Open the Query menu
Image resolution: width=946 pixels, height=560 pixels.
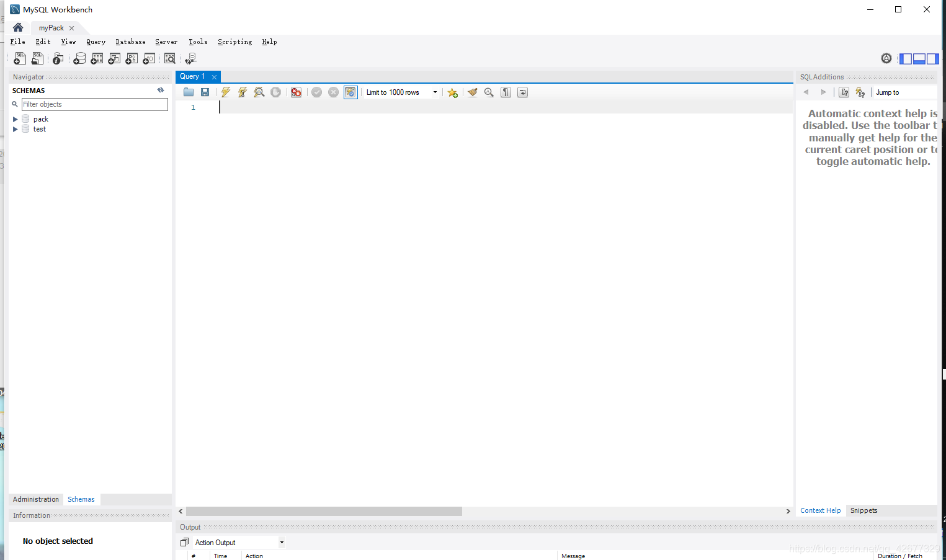pos(96,42)
